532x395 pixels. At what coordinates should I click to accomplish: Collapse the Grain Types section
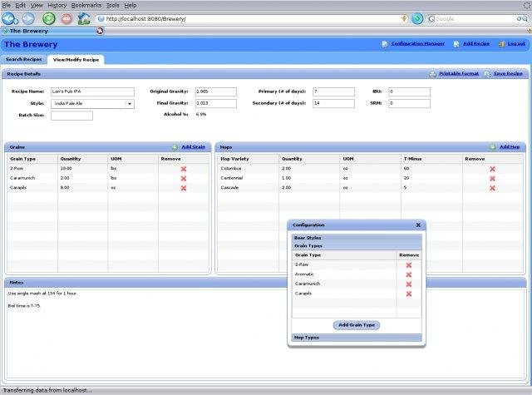(357, 245)
